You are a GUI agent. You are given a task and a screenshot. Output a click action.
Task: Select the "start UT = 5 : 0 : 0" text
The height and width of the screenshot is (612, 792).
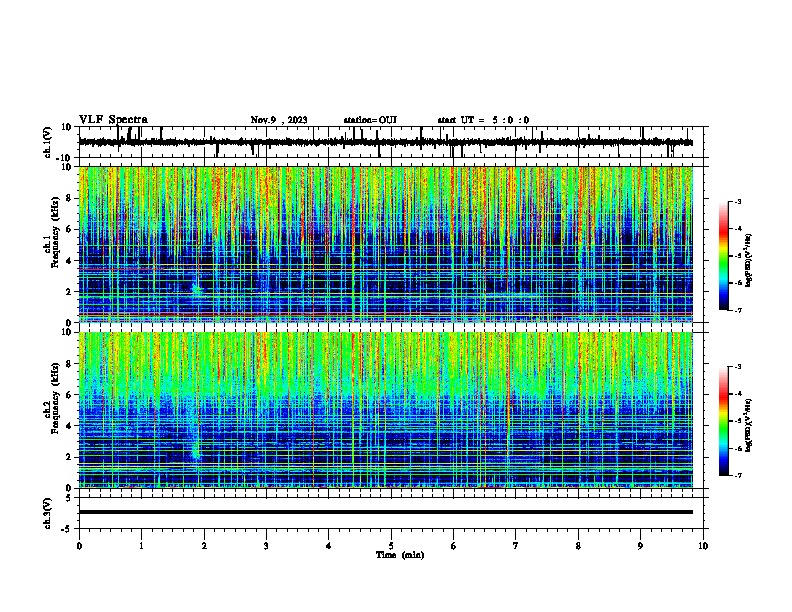point(483,120)
